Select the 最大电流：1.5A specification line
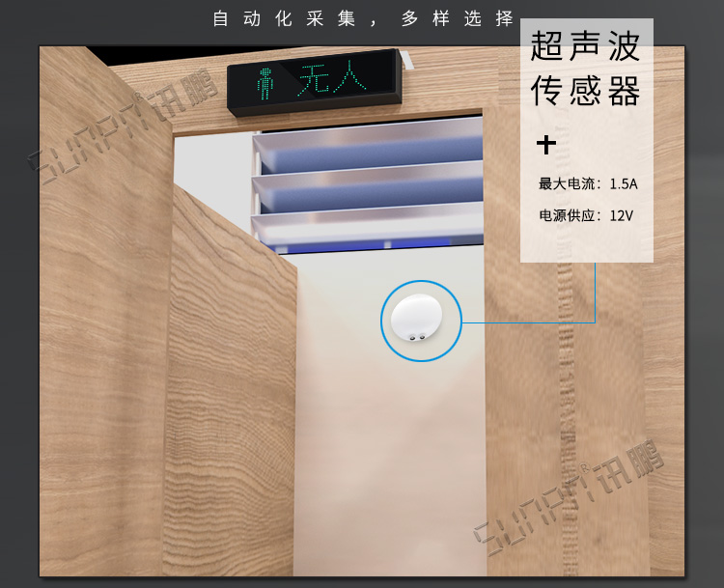This screenshot has width=724, height=588. pyautogui.click(x=588, y=183)
